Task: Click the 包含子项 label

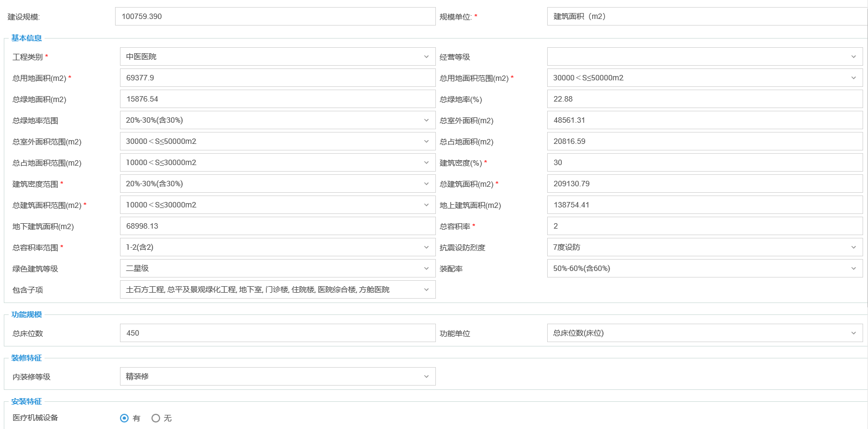Action: point(28,290)
